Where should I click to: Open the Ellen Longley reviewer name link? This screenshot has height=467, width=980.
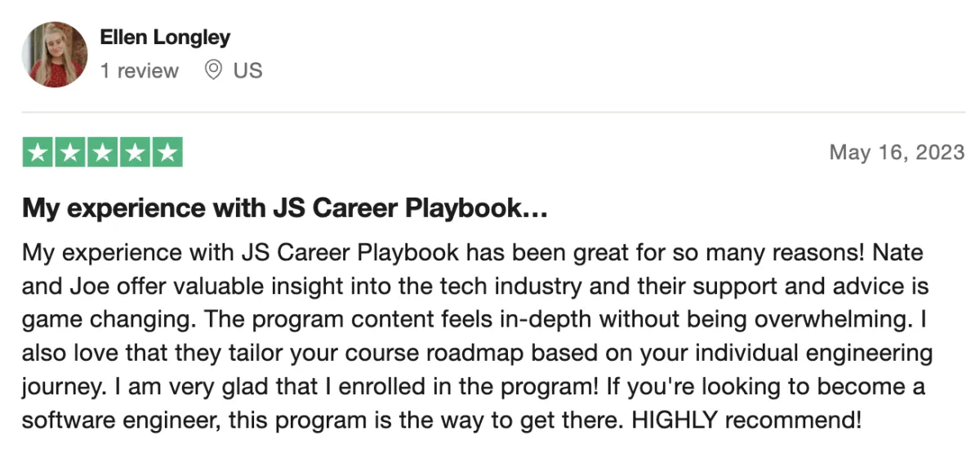[x=165, y=38]
